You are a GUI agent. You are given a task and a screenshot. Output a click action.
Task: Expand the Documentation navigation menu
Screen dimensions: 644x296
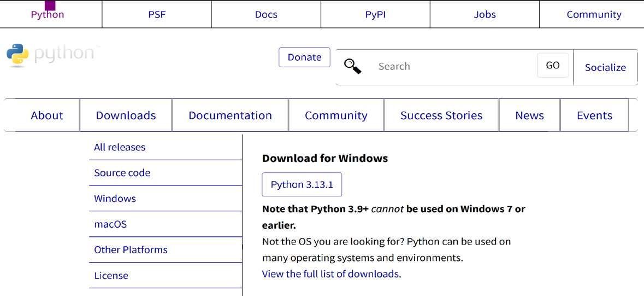pyautogui.click(x=230, y=115)
